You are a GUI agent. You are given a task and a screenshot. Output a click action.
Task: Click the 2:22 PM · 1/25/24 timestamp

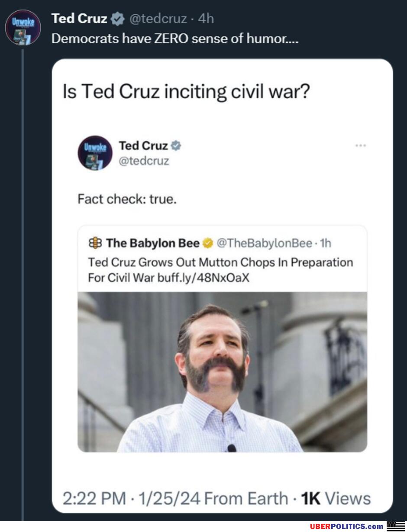[131, 498]
